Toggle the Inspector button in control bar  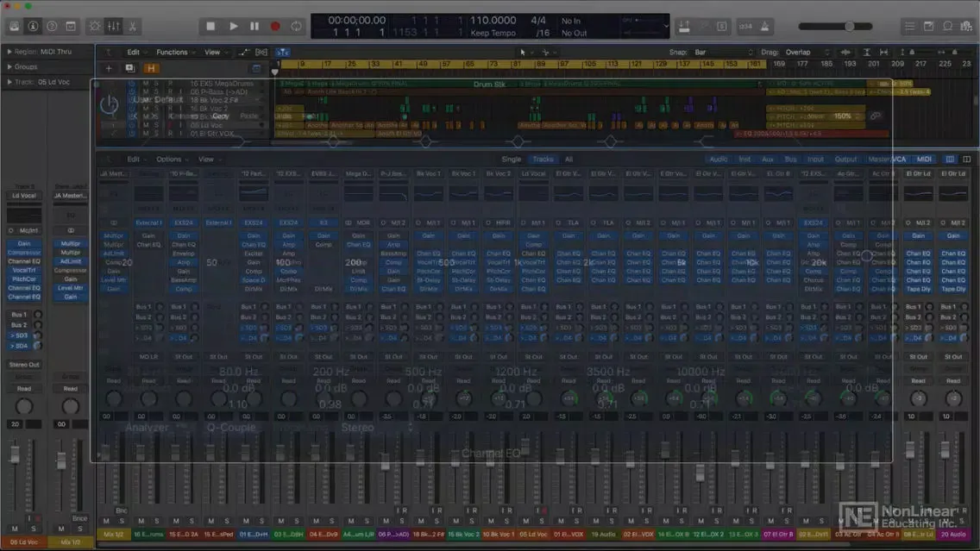tap(33, 26)
